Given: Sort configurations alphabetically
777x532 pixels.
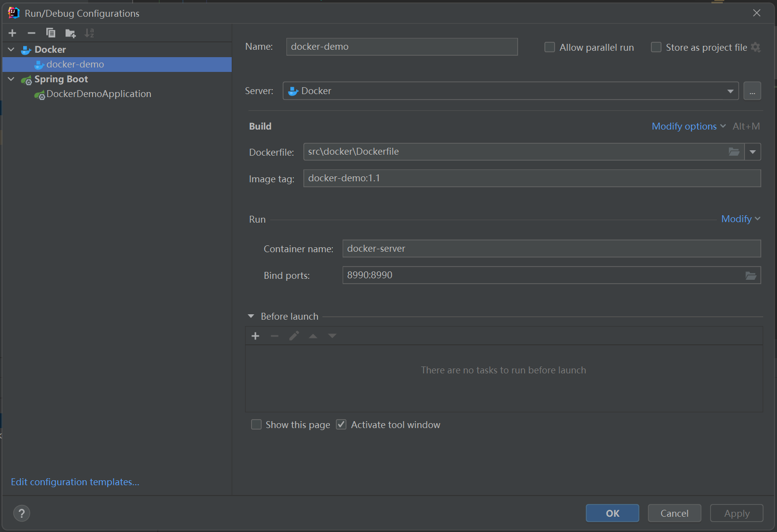Looking at the screenshot, I should pos(89,33).
